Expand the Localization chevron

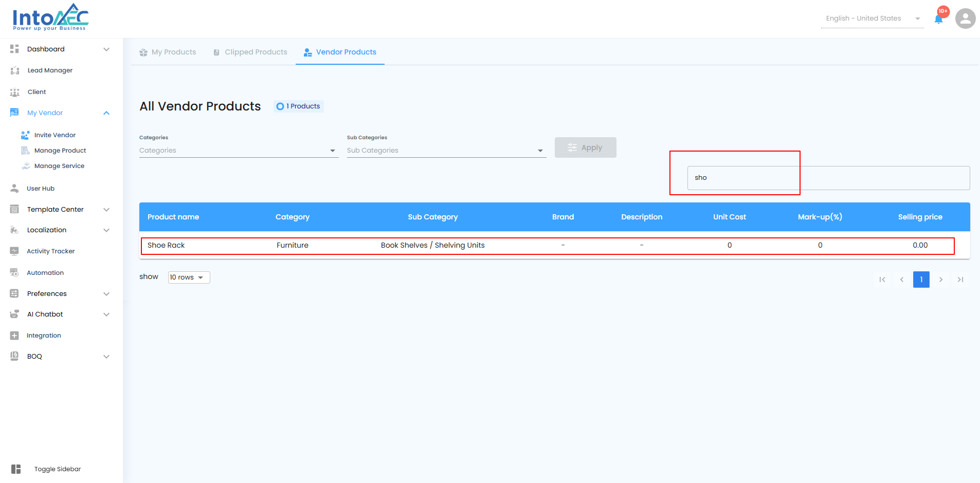point(106,230)
